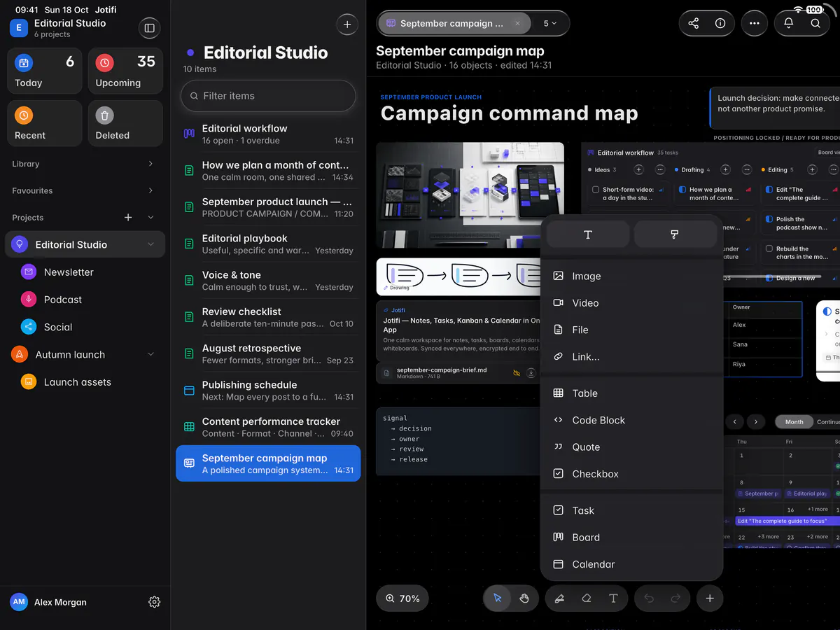Open the Content performance tracker table

tap(268, 427)
